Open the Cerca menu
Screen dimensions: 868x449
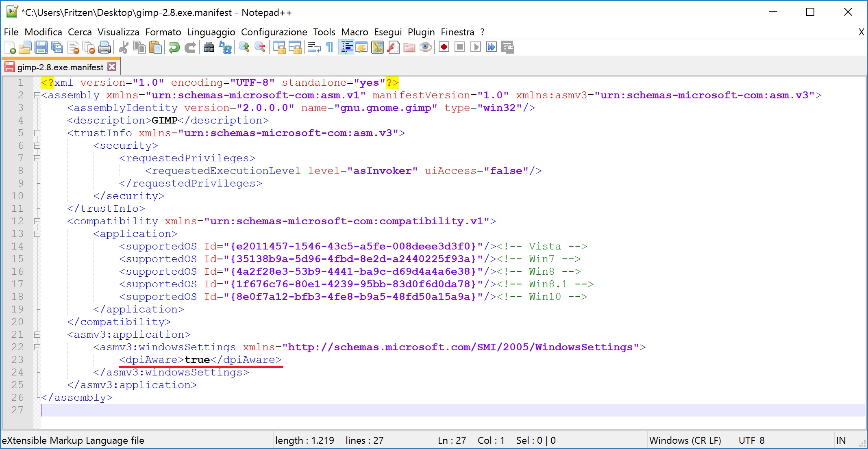click(x=80, y=32)
